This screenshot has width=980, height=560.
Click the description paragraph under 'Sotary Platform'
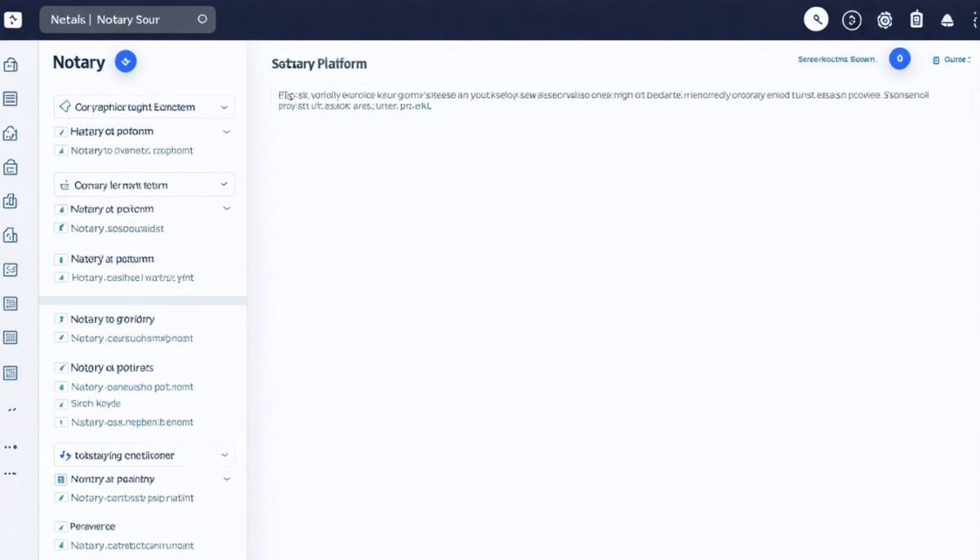[604, 100]
